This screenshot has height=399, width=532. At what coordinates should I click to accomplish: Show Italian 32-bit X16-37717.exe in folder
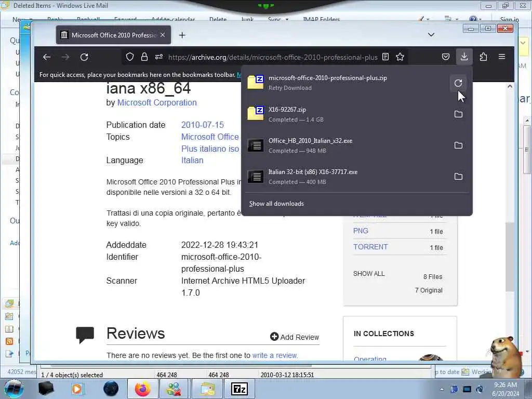(x=458, y=177)
